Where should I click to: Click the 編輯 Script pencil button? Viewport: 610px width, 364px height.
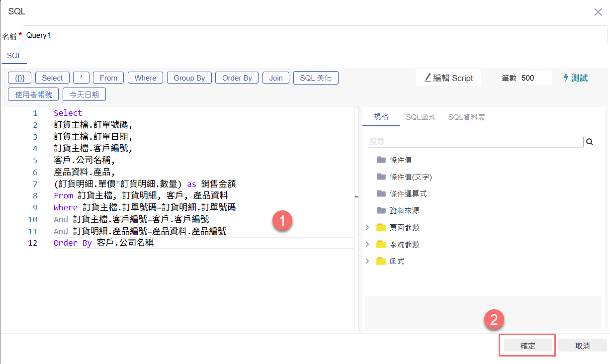(x=448, y=78)
